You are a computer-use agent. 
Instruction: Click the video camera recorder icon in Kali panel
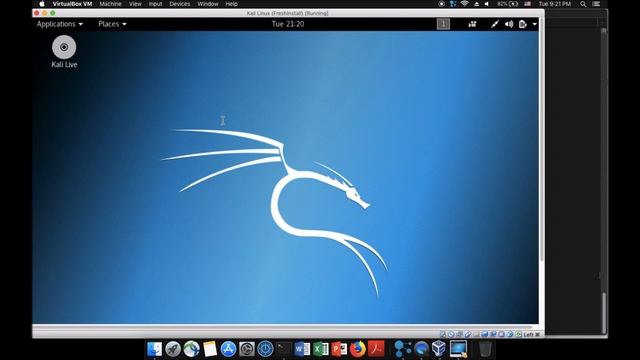[472, 24]
